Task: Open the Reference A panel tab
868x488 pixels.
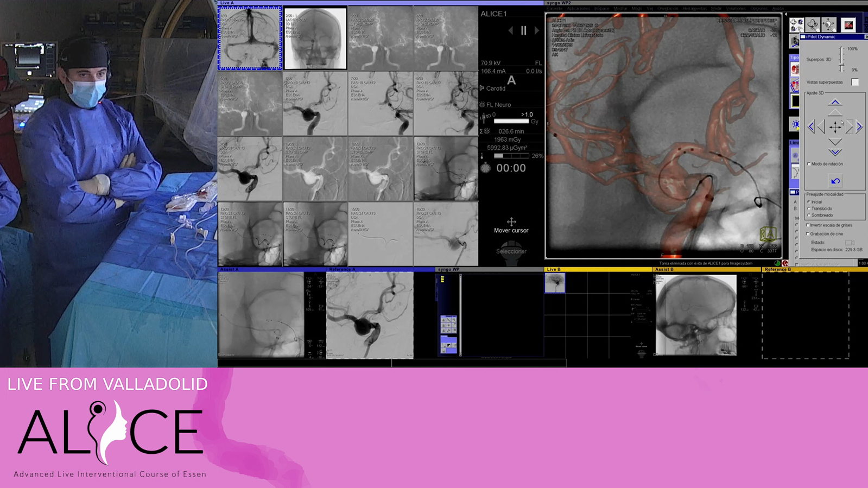Action: 343,269
